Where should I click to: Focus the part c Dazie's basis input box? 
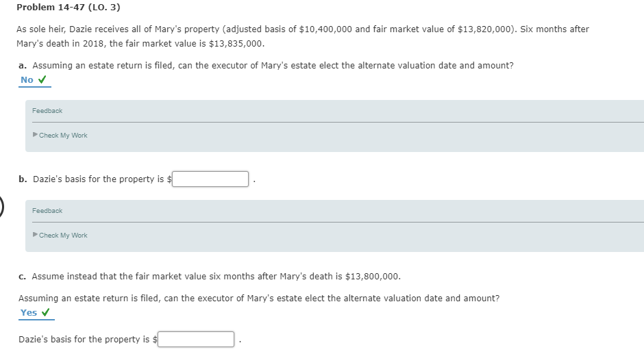[197, 340]
